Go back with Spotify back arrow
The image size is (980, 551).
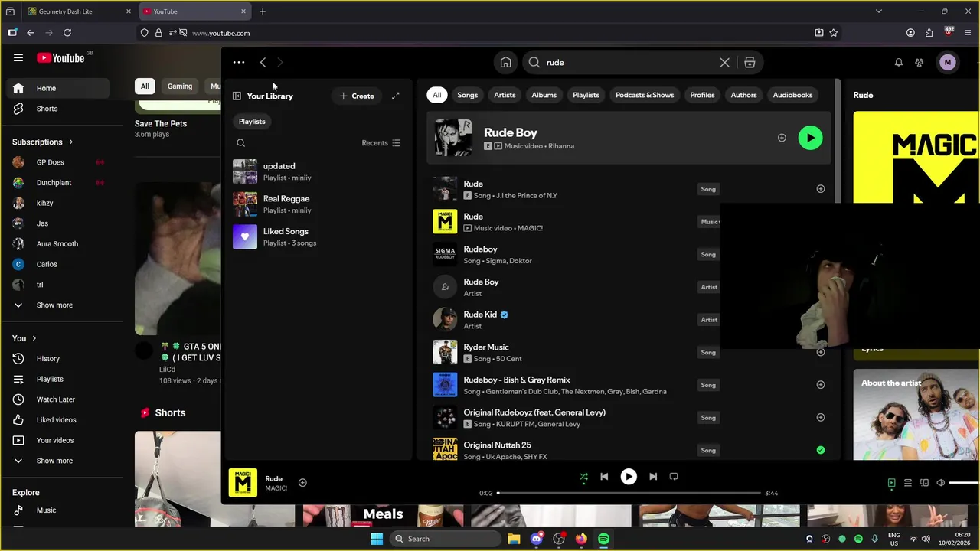263,63
